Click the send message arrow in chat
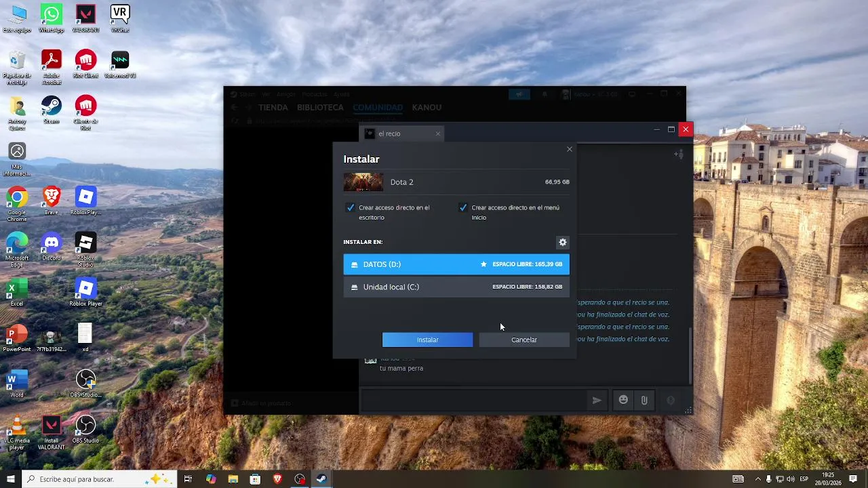 click(596, 400)
